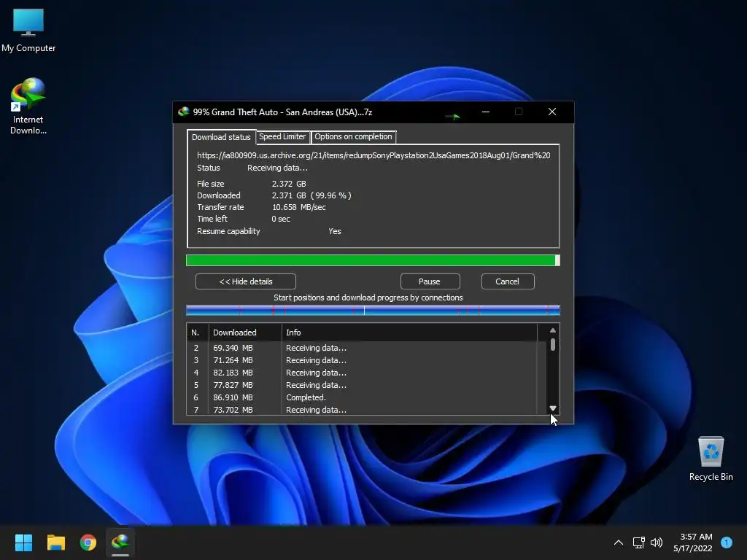Pause the download
This screenshot has width=747, height=560.
(x=430, y=281)
